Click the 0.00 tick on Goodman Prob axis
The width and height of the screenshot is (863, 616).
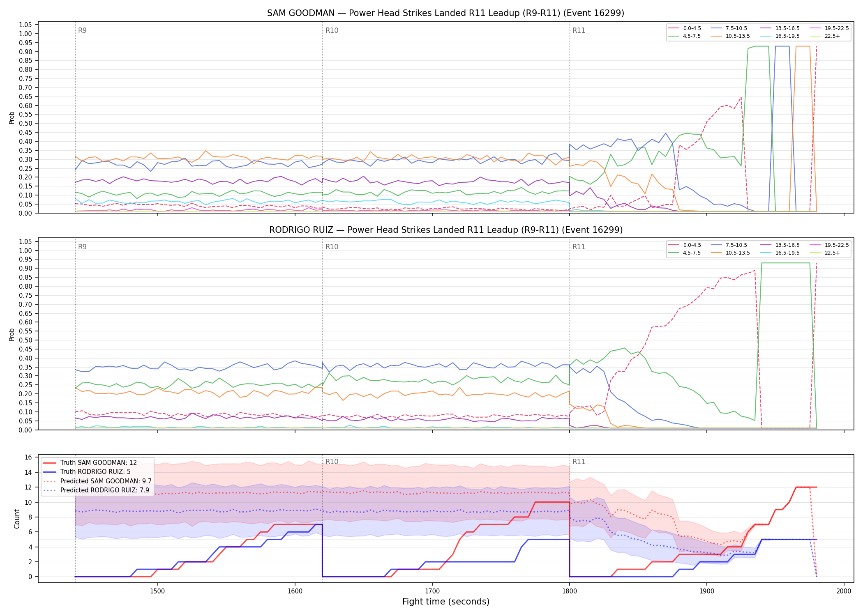pyautogui.click(x=25, y=213)
